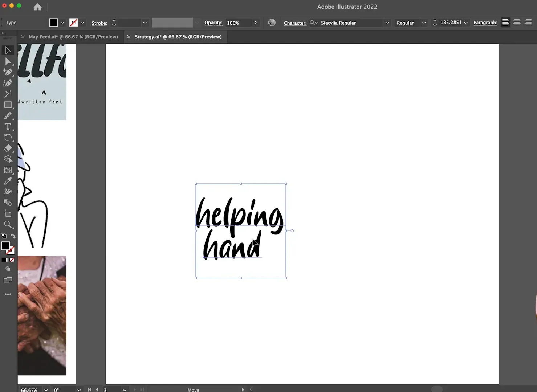Select the Eyedropper tool

8,181
